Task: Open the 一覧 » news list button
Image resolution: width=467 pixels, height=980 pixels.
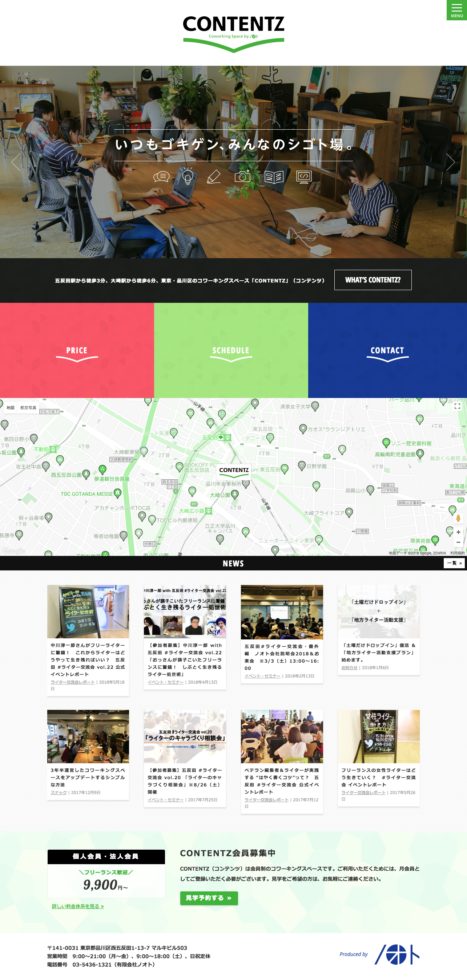Action: (454, 563)
